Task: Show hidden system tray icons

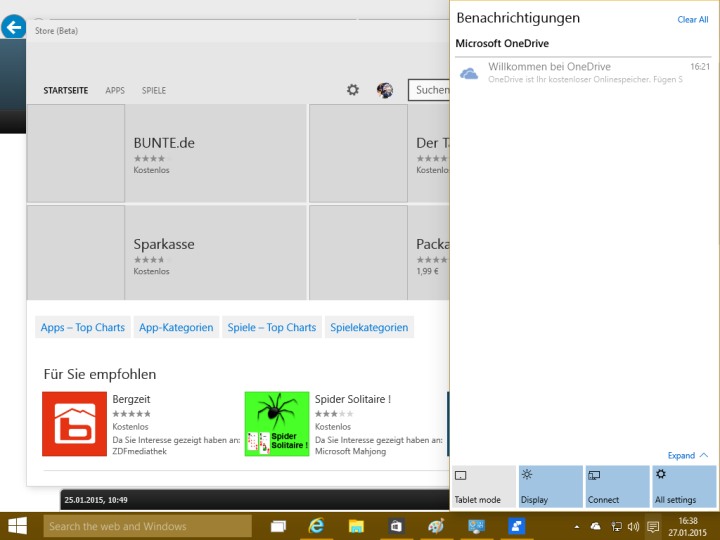Action: click(x=577, y=527)
